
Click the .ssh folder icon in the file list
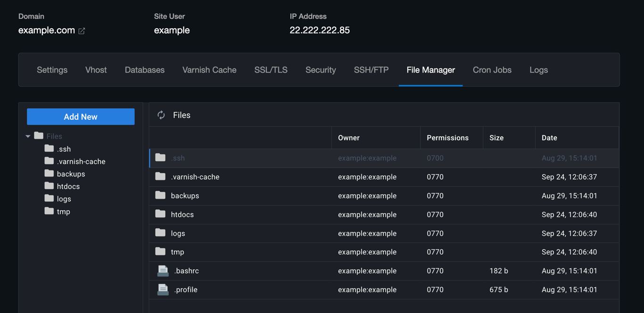pos(160,158)
